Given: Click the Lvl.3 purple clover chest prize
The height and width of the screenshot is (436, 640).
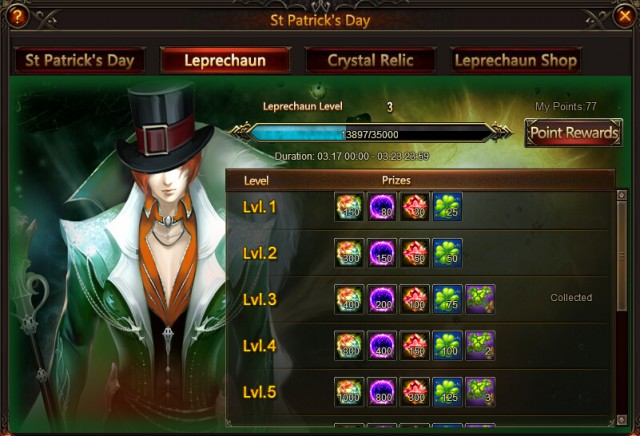Looking at the screenshot, I should coord(480,299).
